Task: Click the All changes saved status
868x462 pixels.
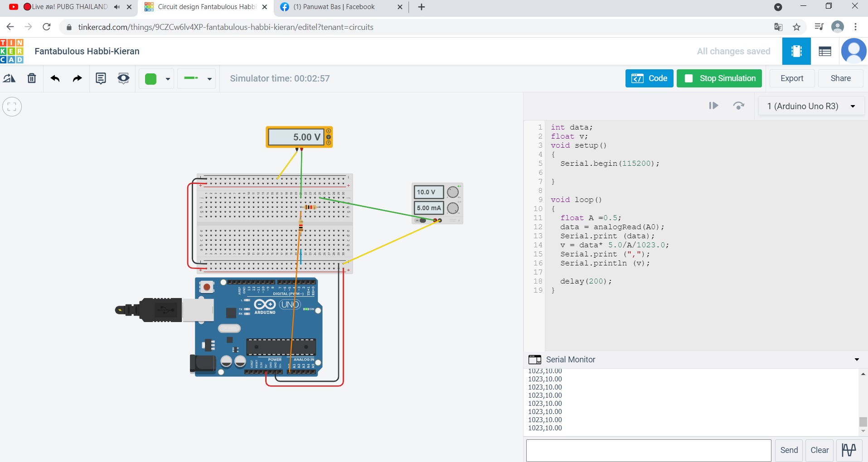Action: (x=733, y=51)
